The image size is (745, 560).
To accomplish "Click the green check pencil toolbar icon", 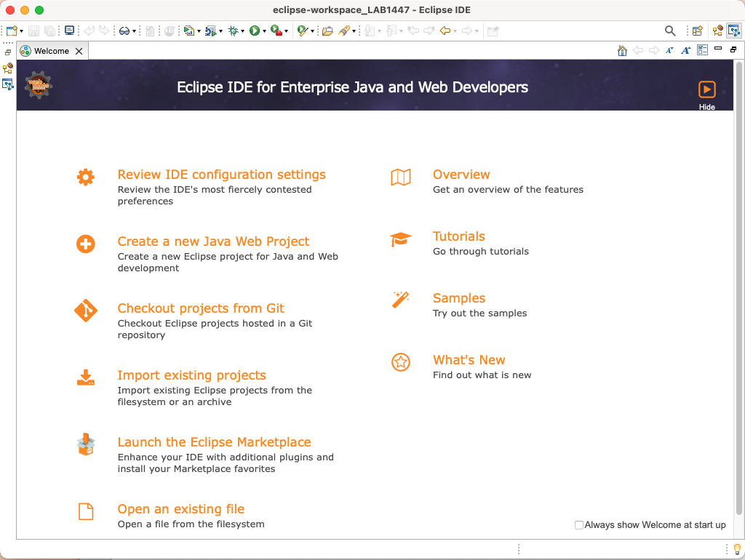I will coord(303,31).
